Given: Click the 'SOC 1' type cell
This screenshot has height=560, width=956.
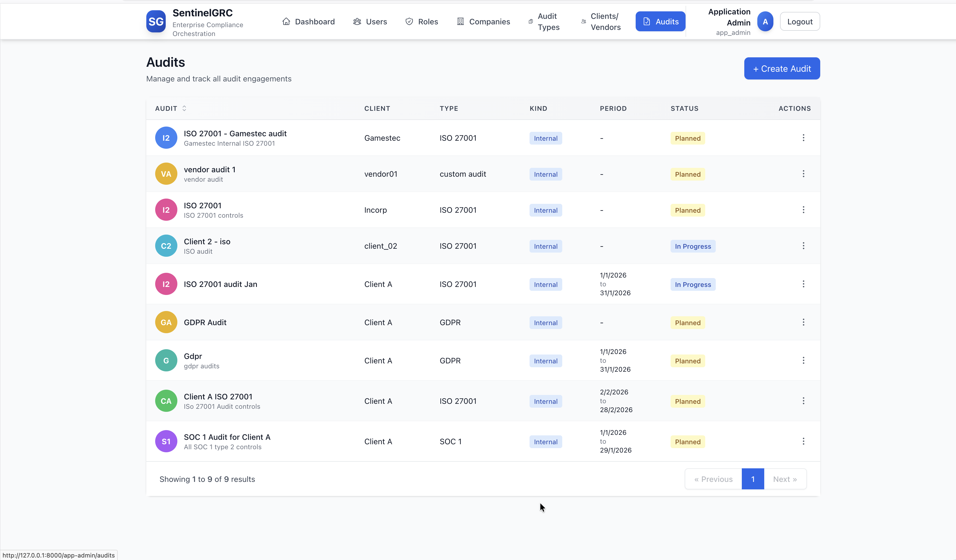Looking at the screenshot, I should 451,442.
